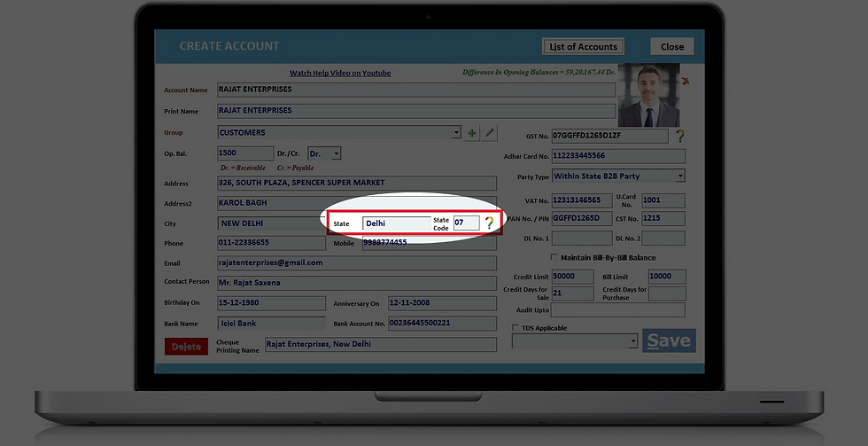868x446 pixels.
Task: Click the Audit Upto field
Action: tap(618, 310)
